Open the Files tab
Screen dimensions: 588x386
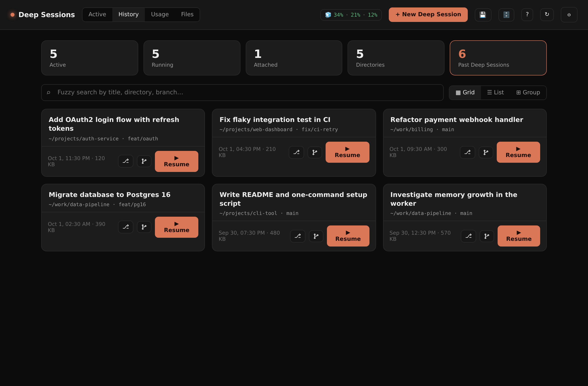tap(187, 14)
